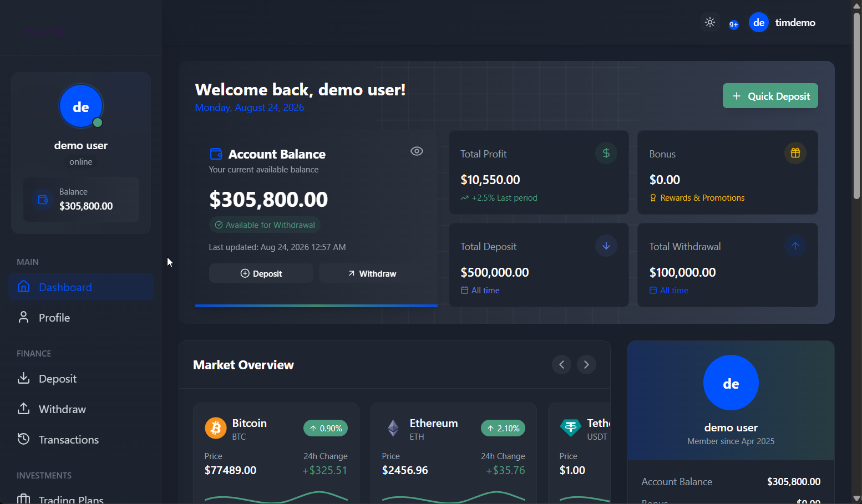Click the Bitcoin 0.90% change badge

[x=326, y=428]
